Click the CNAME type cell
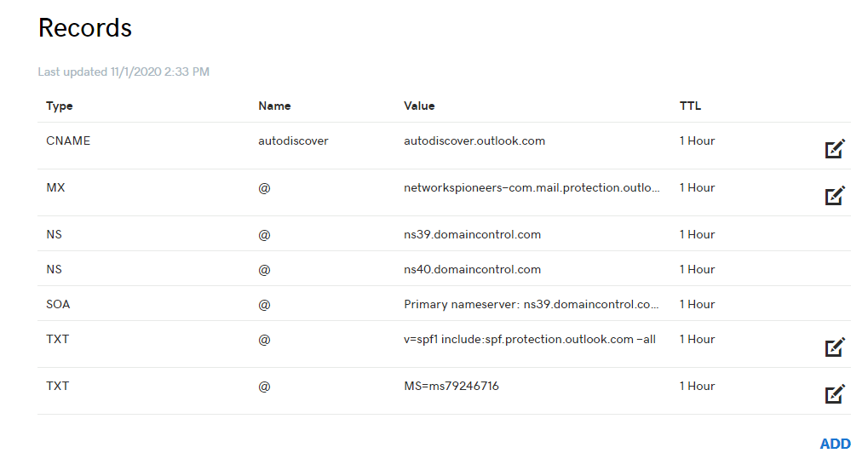The image size is (868, 476). coord(68,141)
